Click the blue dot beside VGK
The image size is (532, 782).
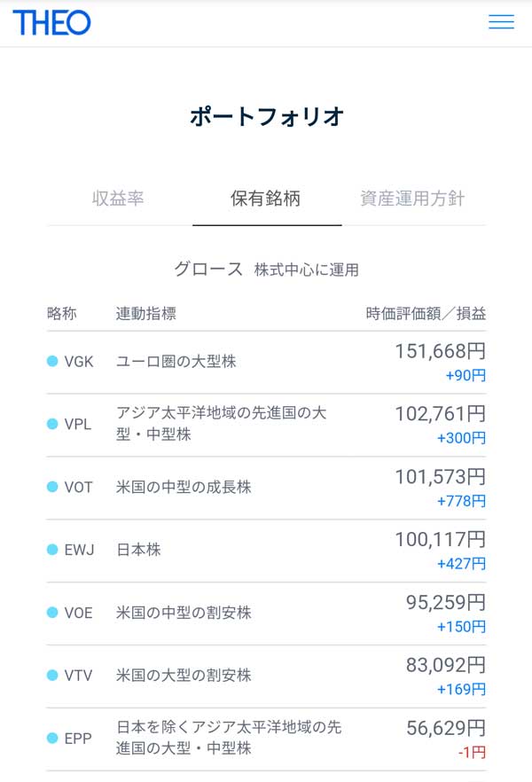tap(52, 362)
